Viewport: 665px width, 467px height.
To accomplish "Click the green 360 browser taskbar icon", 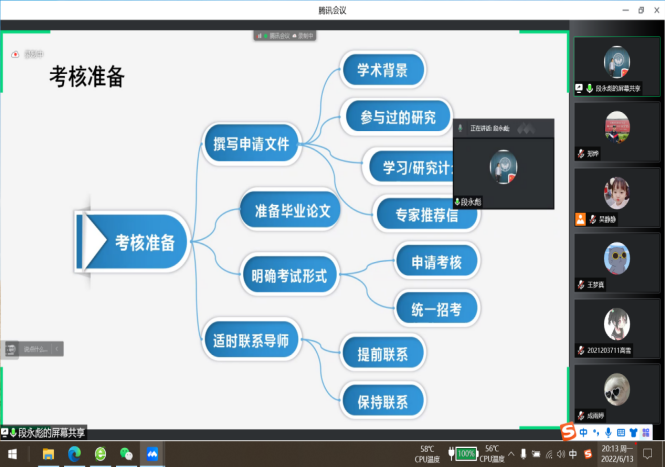I will click(100, 454).
